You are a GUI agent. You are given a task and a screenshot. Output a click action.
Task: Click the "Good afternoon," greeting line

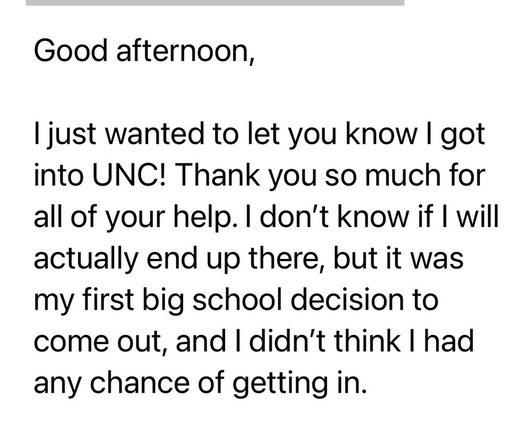(144, 51)
